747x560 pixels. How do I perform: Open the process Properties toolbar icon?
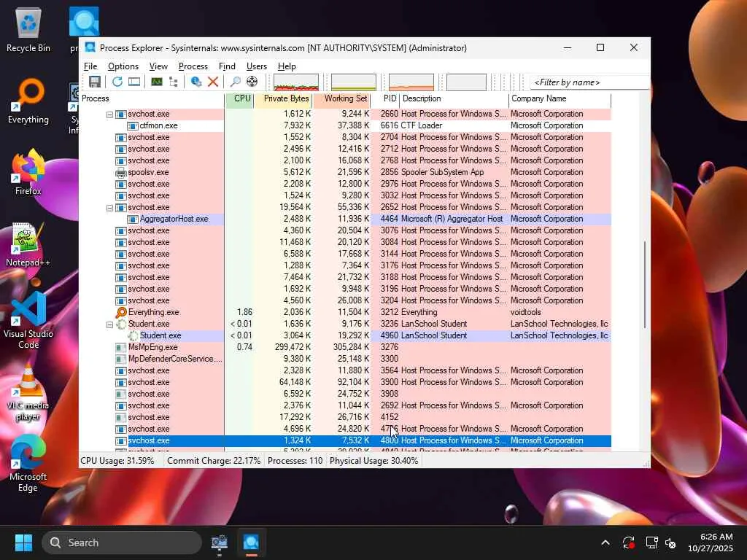196,82
